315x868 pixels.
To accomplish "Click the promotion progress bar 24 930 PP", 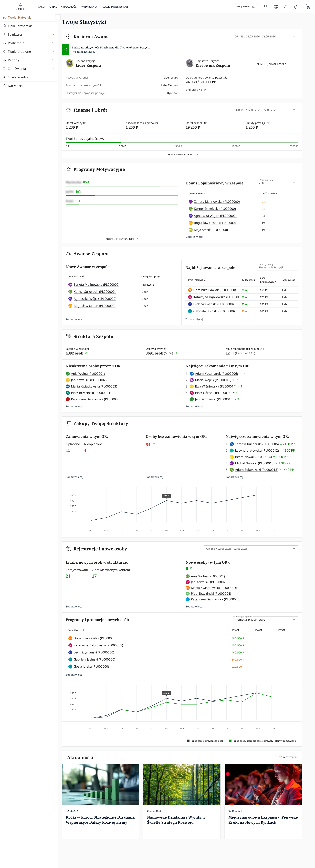I will click(241, 86).
